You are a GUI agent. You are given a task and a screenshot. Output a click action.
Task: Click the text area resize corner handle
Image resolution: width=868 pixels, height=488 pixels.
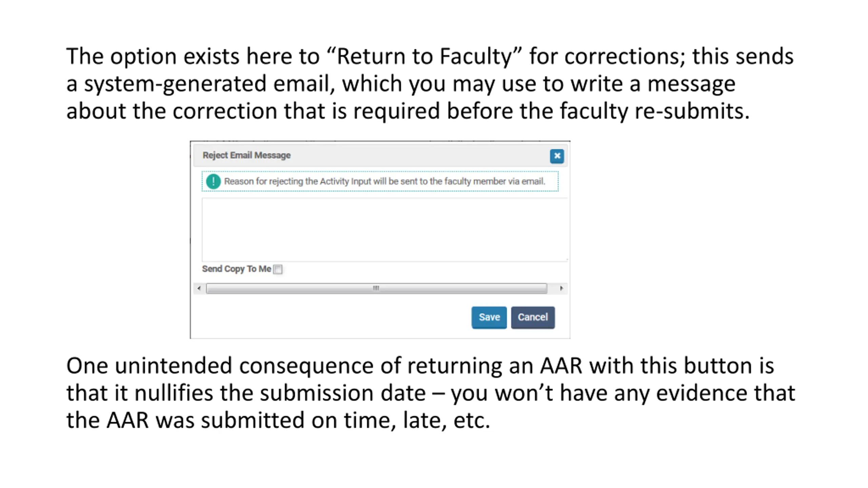point(567,260)
